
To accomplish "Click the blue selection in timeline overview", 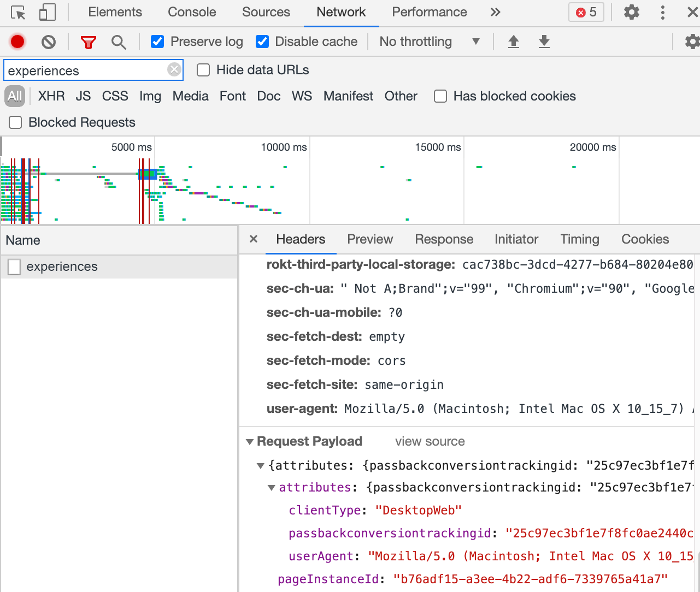I will 148,174.
